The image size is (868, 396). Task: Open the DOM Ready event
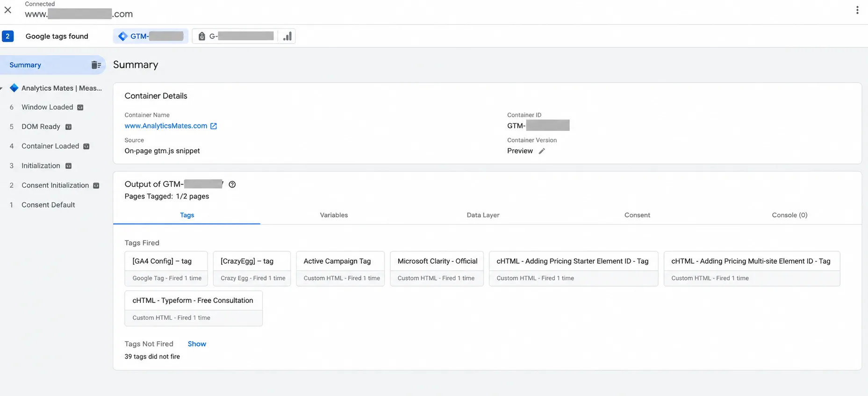click(x=41, y=127)
